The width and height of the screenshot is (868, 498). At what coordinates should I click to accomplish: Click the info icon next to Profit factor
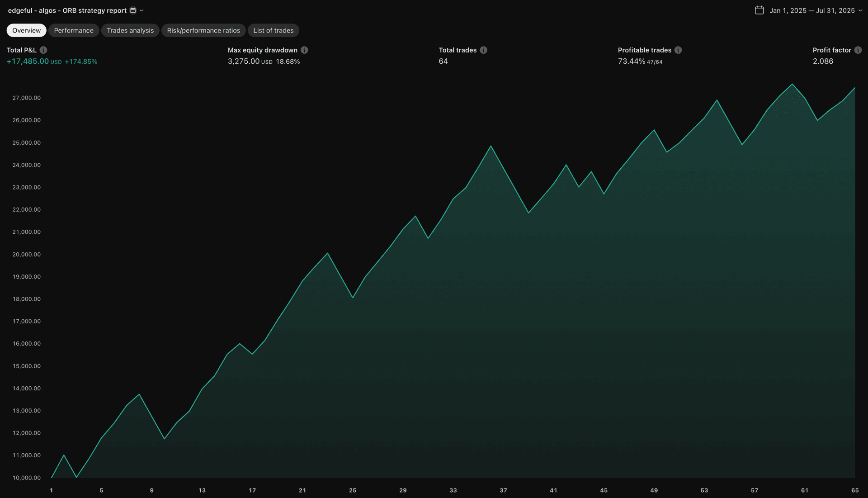click(x=857, y=50)
